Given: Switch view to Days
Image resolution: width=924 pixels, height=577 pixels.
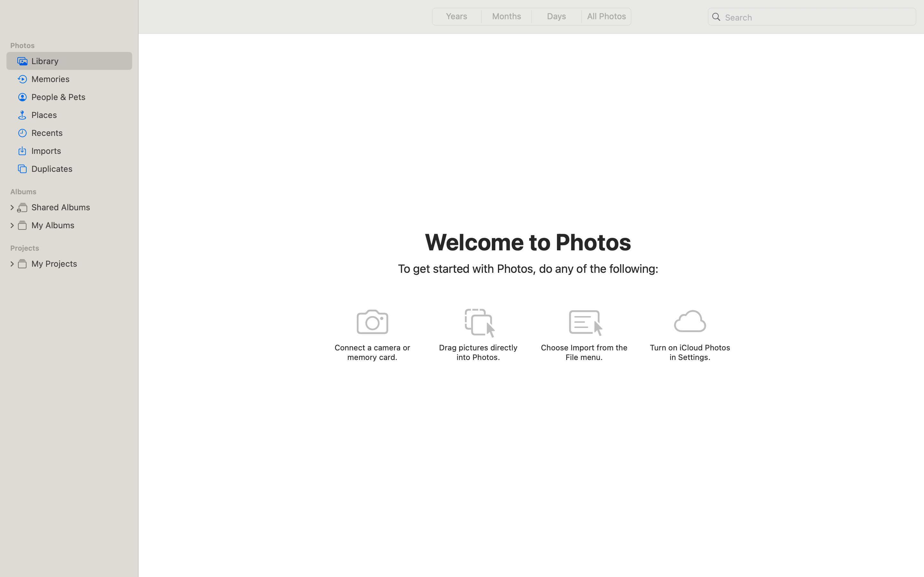Looking at the screenshot, I should [556, 16].
